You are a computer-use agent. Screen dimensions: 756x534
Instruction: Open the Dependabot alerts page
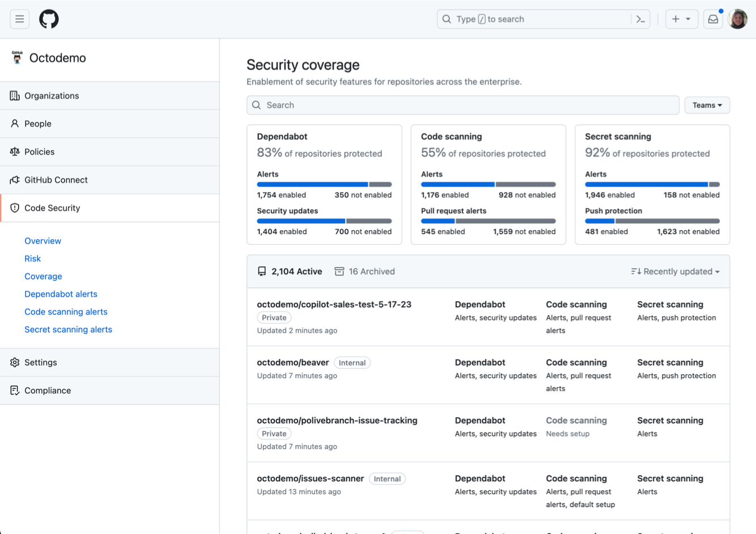61,294
